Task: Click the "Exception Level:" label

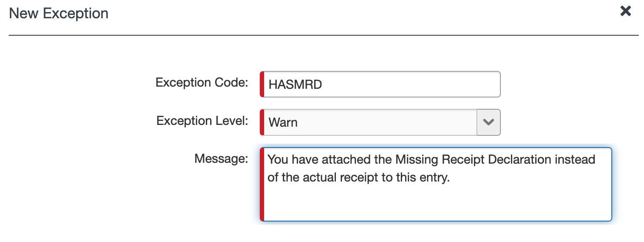Action: (x=202, y=121)
